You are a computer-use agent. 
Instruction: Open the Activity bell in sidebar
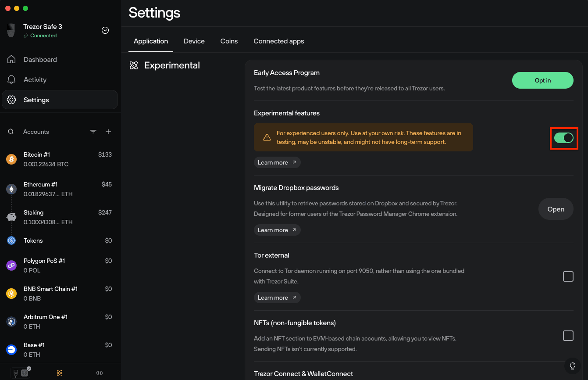click(11, 80)
